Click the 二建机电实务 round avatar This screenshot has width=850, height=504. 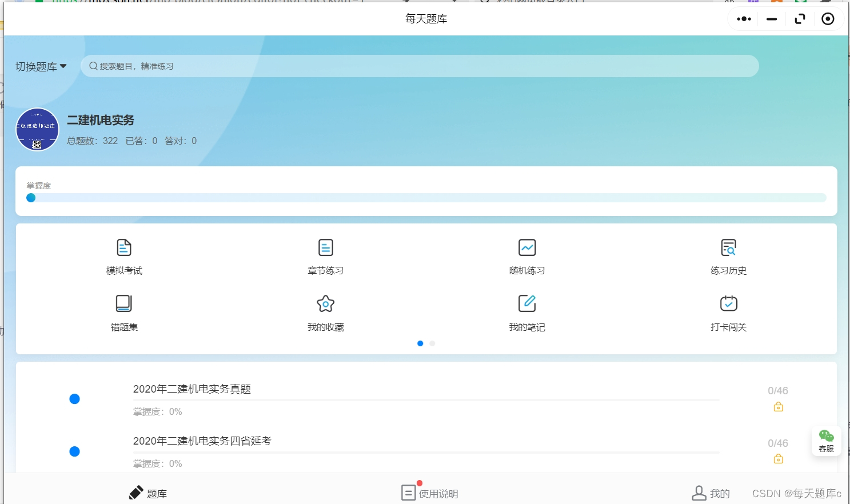click(x=37, y=129)
